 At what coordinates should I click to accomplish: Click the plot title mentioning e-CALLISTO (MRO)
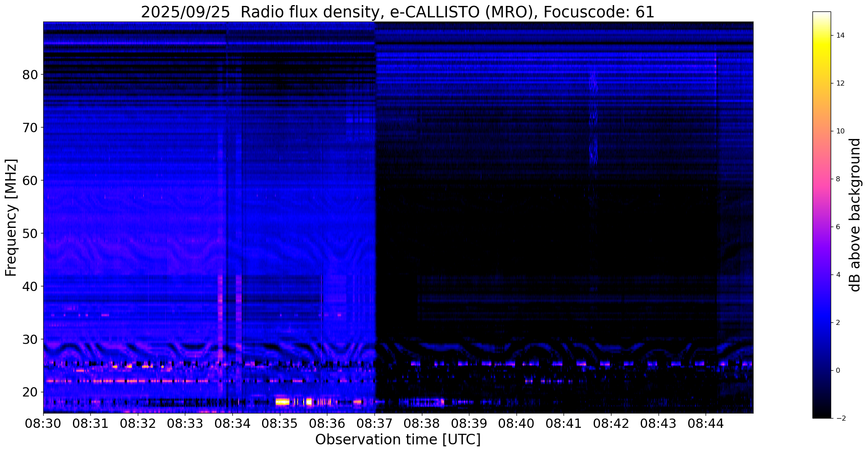[x=398, y=12]
